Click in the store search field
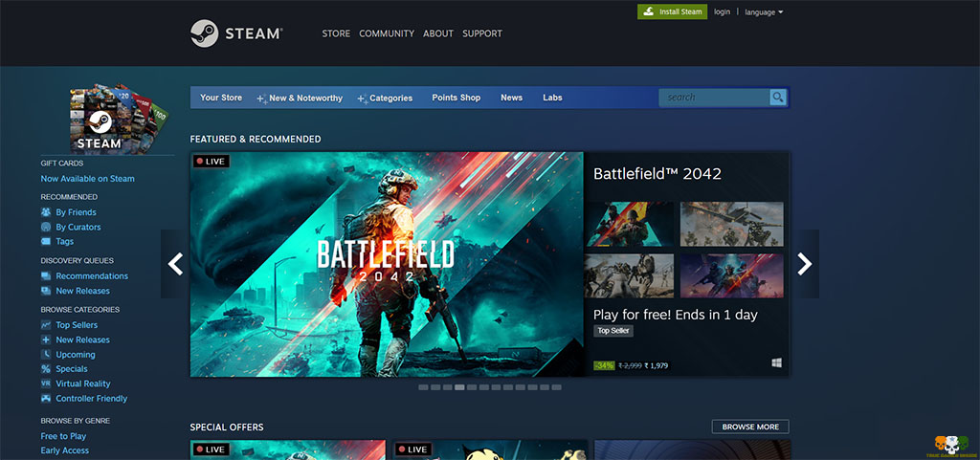 (x=714, y=98)
